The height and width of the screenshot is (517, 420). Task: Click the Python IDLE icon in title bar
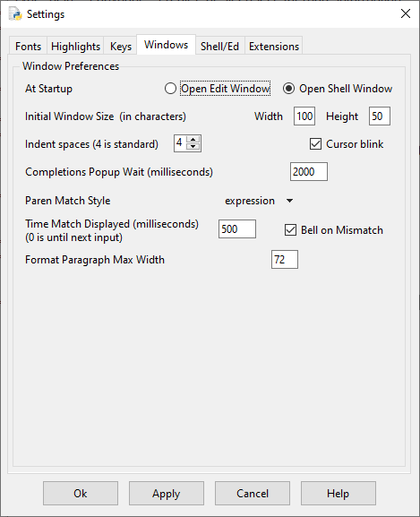pyautogui.click(x=15, y=13)
